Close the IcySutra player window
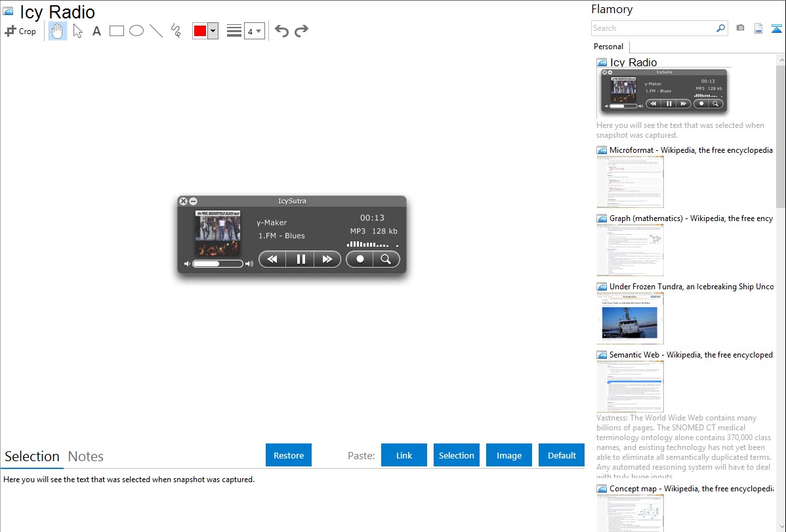 pos(183,201)
